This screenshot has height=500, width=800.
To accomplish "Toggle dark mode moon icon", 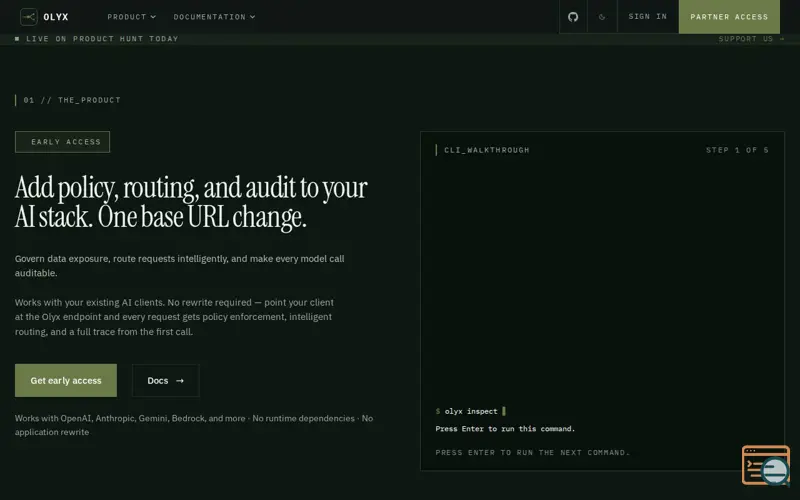I will [x=602, y=17].
